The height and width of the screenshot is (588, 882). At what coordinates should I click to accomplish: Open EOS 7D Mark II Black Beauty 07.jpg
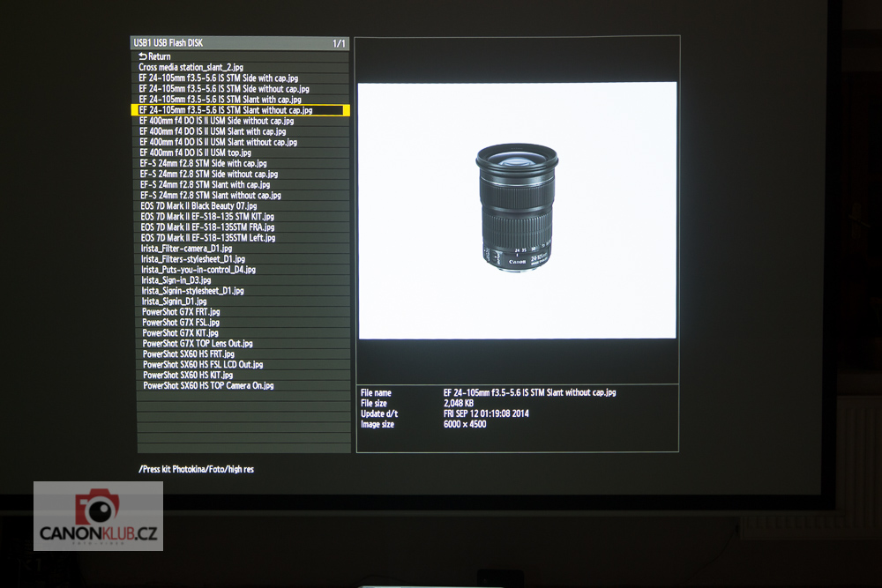pos(205,205)
